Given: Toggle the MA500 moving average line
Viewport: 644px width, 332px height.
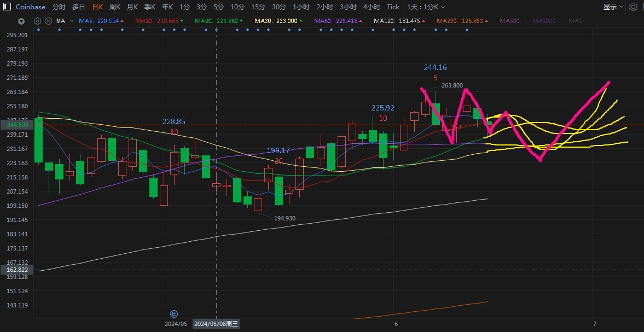Looking at the screenshot, I should coord(510,21).
